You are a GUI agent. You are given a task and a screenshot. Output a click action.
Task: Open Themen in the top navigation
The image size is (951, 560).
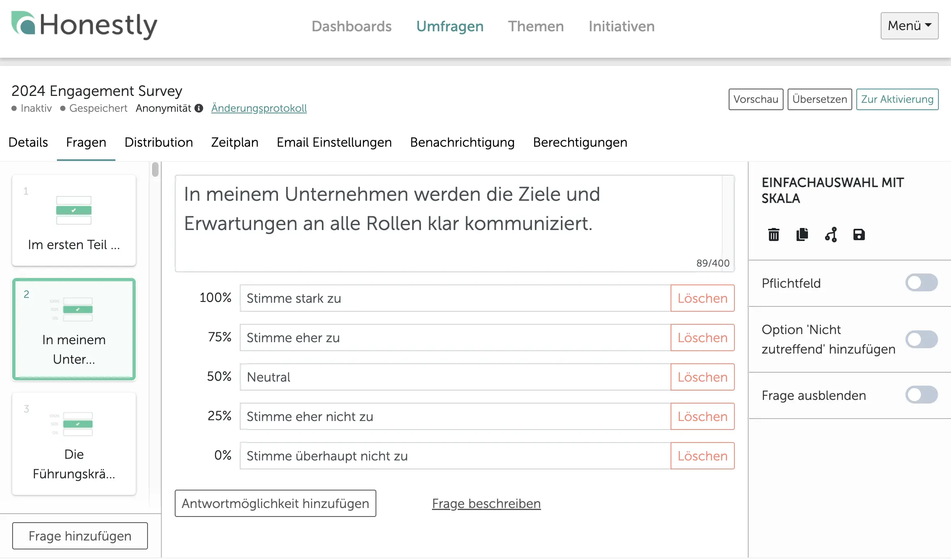pos(536,26)
